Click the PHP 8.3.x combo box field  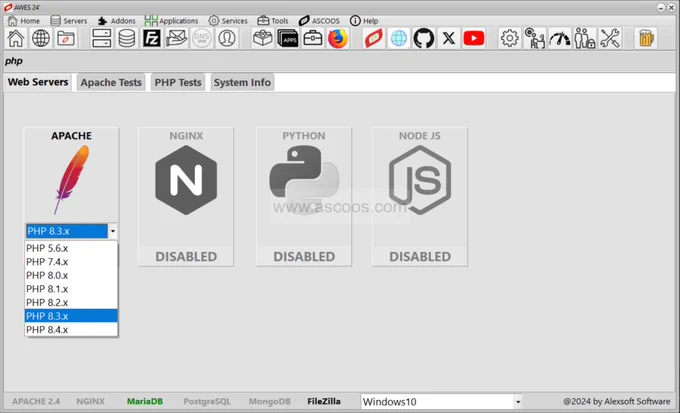click(72, 231)
